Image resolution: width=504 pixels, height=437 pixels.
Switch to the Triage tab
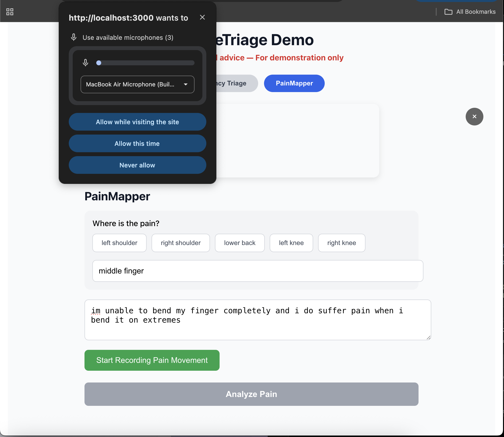point(236,83)
